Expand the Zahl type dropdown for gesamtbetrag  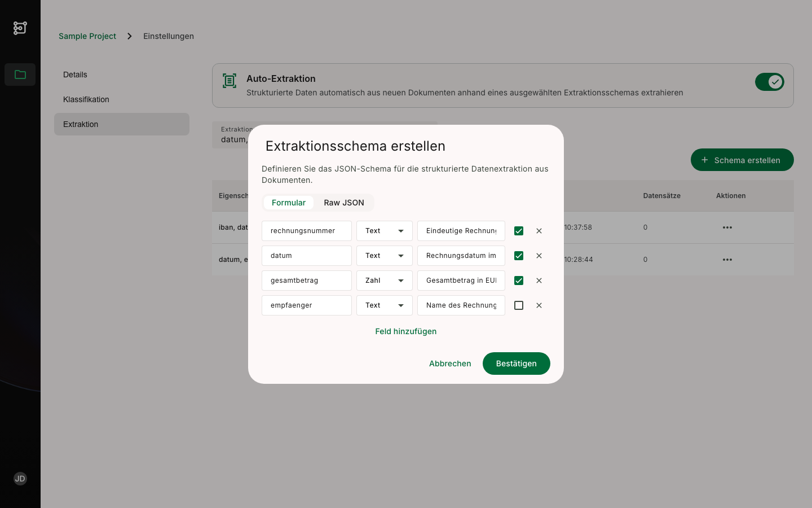click(x=385, y=281)
